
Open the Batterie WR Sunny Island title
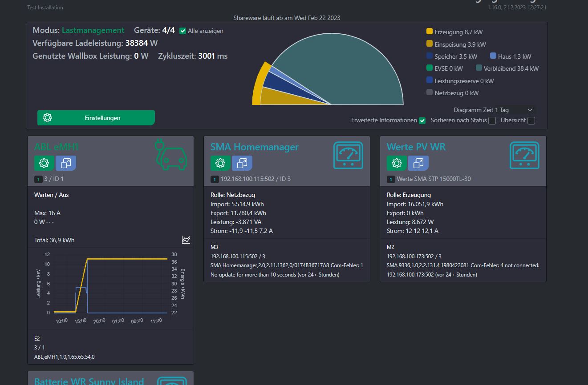click(x=89, y=381)
